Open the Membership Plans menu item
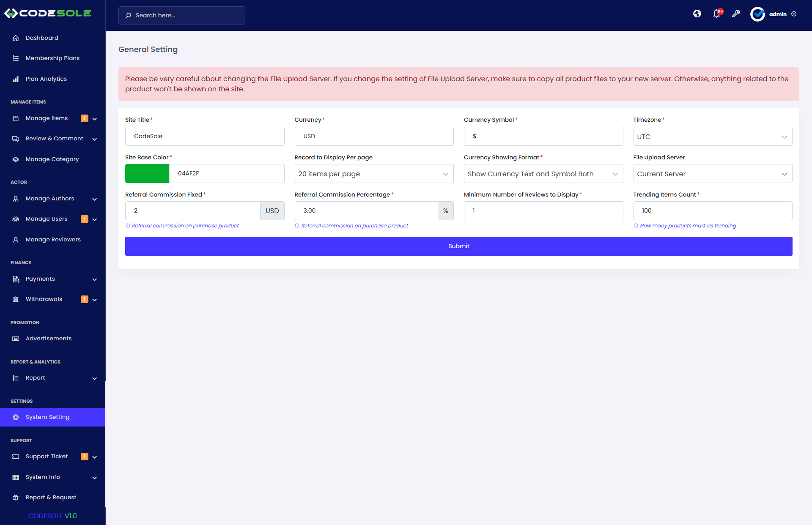 (x=52, y=58)
